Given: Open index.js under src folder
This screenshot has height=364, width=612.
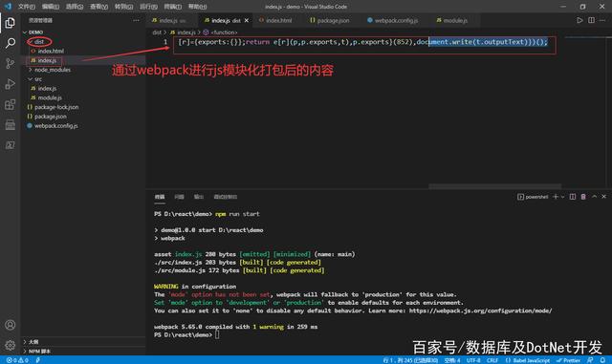Looking at the screenshot, I should tap(47, 89).
